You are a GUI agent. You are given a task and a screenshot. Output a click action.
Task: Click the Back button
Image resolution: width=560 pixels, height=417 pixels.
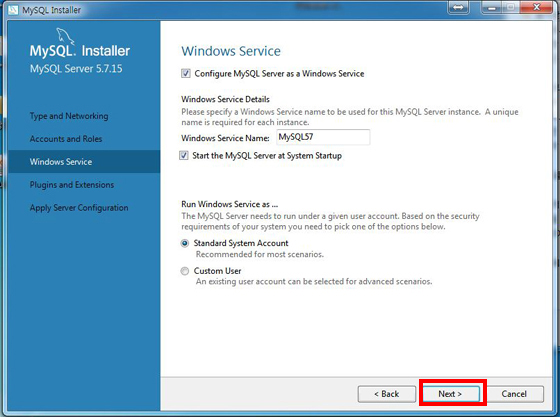click(x=387, y=394)
